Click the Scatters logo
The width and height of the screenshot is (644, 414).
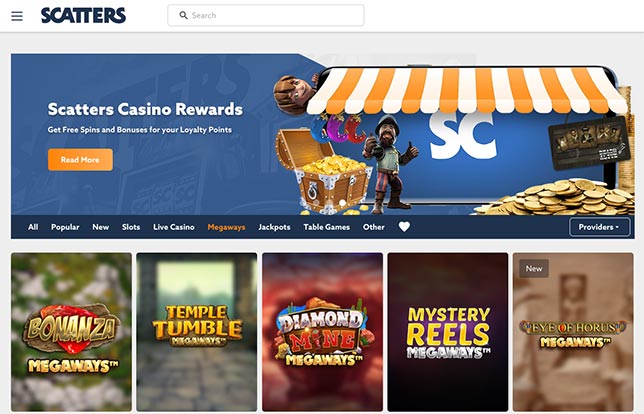83,16
